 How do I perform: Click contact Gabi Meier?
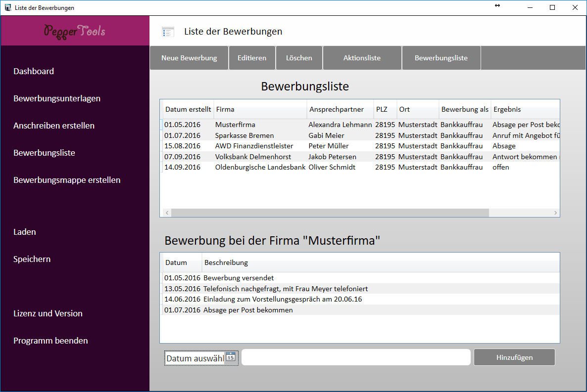(x=327, y=135)
